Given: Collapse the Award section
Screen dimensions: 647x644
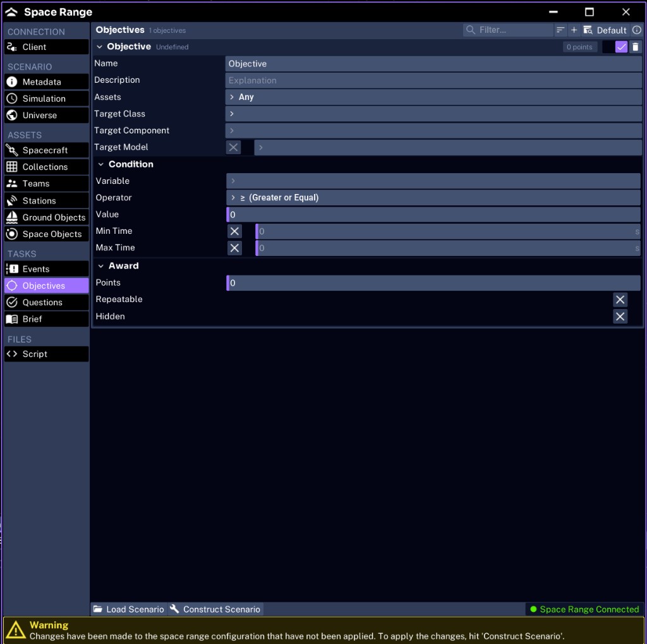Looking at the screenshot, I should [x=100, y=266].
